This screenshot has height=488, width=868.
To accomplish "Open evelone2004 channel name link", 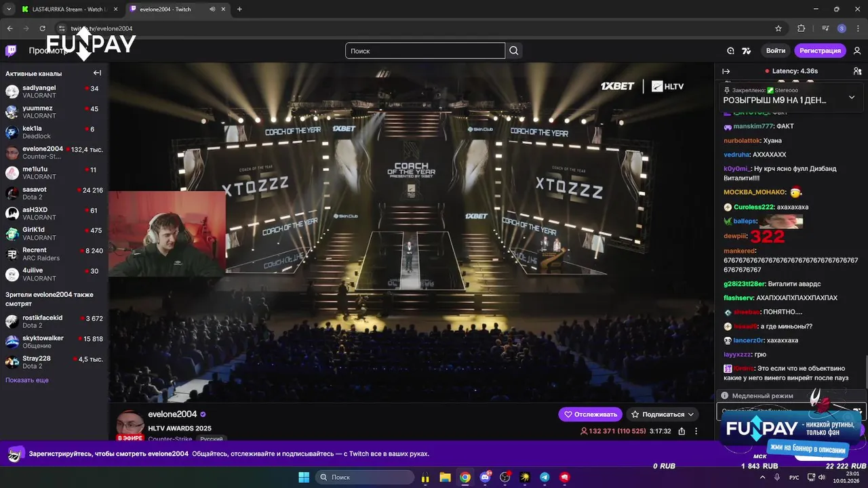I will (172, 414).
